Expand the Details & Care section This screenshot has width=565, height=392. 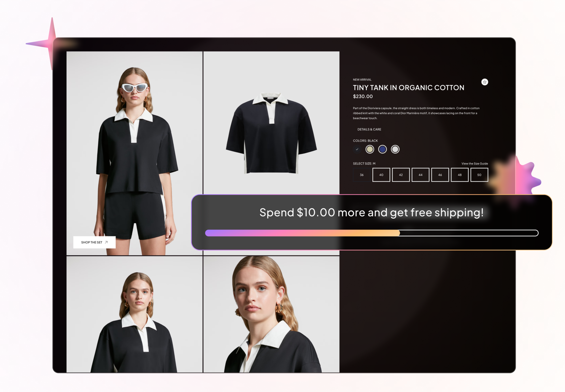(369, 129)
